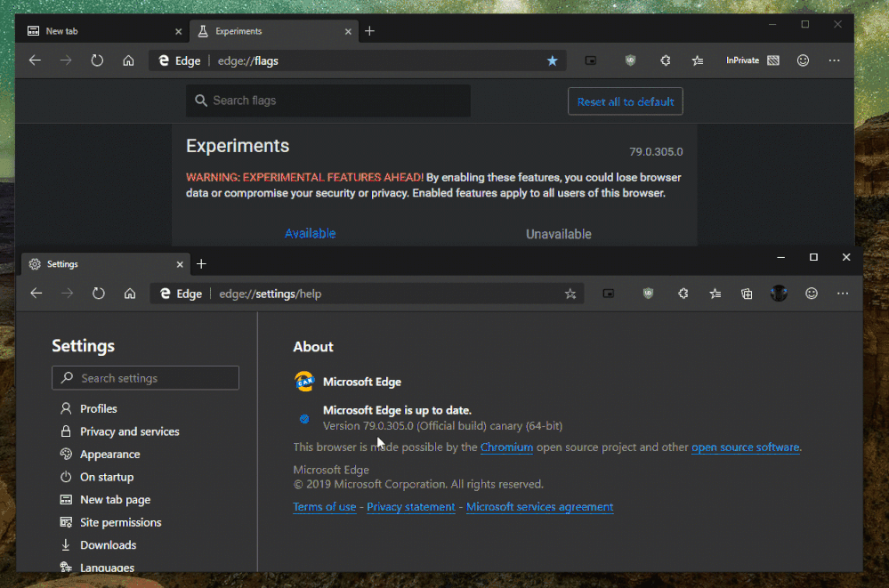Open extensions puzzle icon in Experiments window

[x=666, y=60]
